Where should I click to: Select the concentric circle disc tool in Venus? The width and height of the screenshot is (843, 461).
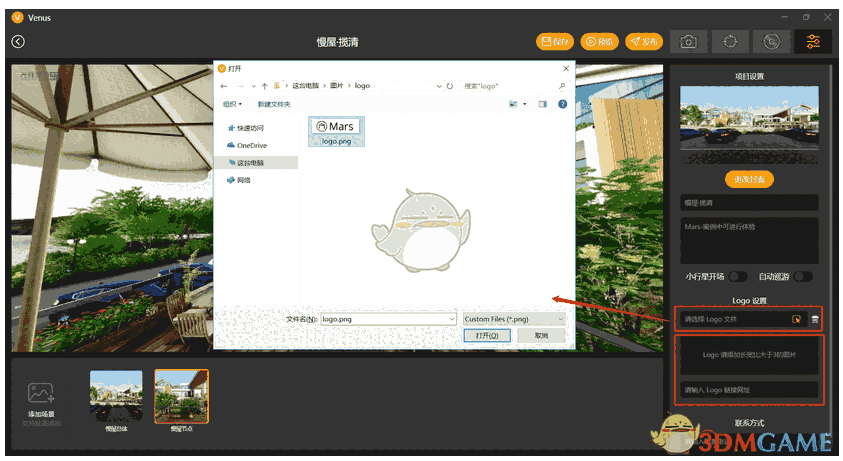(x=771, y=41)
